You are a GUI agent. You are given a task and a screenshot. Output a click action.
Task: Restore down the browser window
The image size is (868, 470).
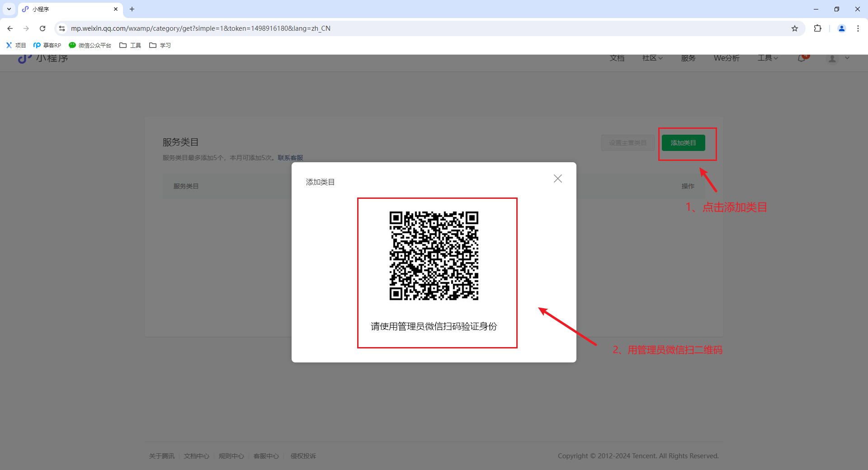click(x=837, y=9)
